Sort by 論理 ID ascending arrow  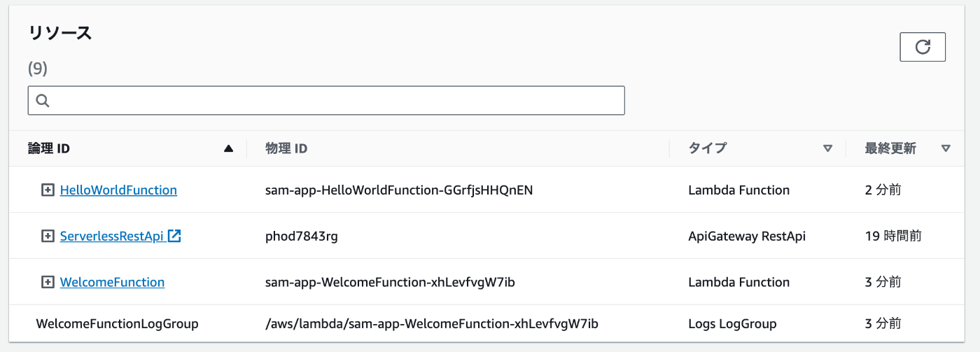coord(228,148)
